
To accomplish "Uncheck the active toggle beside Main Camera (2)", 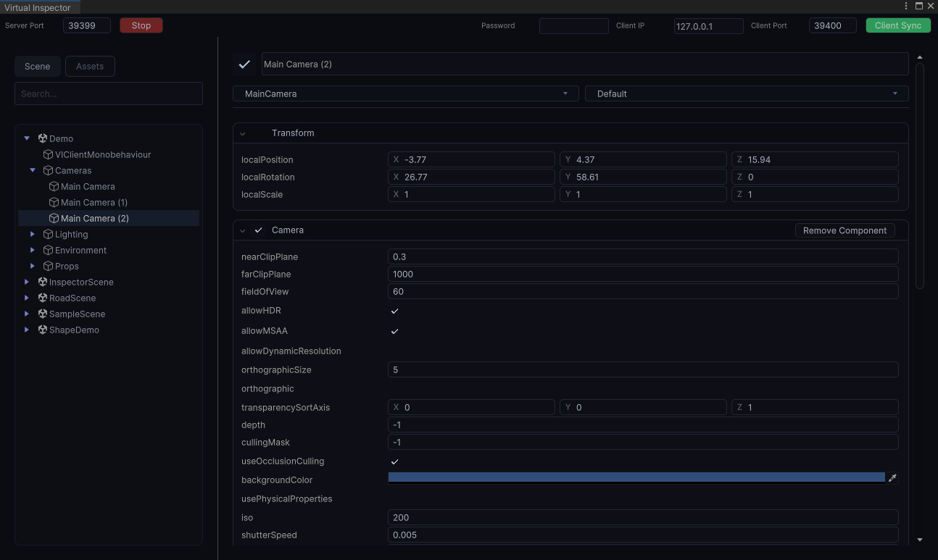I will pos(244,64).
